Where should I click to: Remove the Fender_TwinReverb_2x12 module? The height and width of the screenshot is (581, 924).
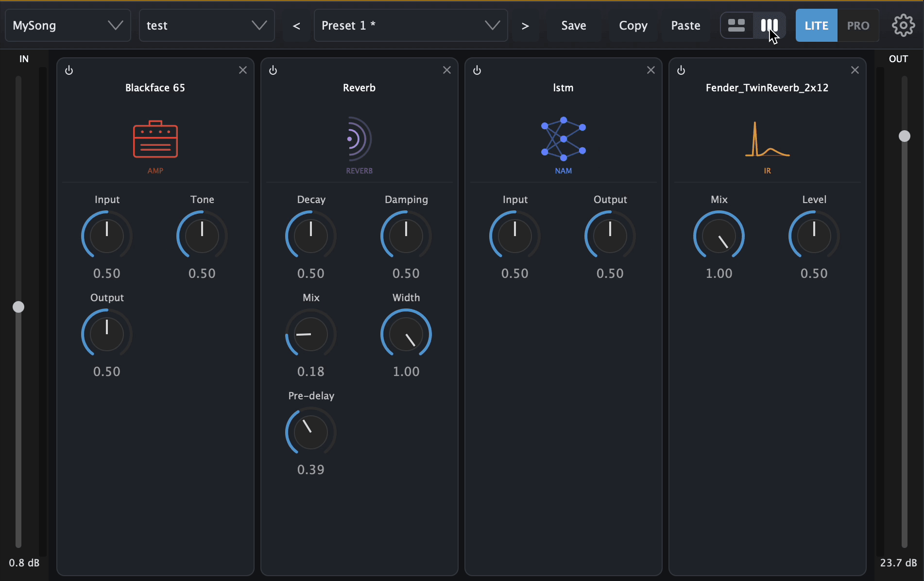point(855,70)
